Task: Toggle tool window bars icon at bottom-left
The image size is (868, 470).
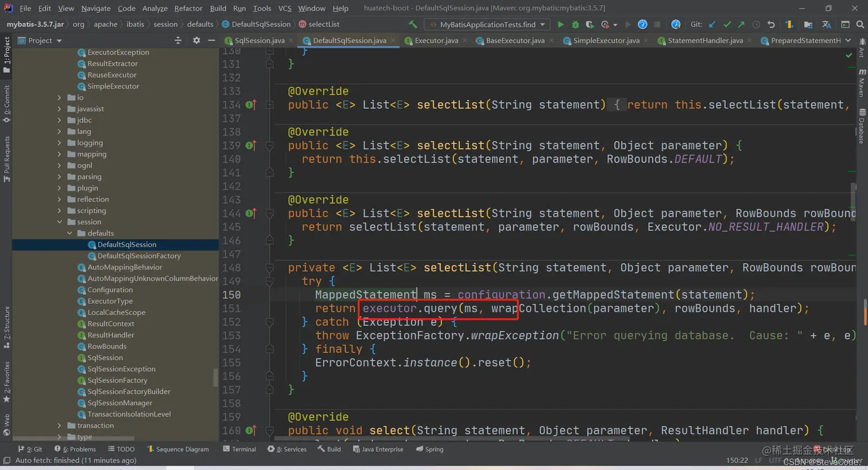Action: click(7, 460)
